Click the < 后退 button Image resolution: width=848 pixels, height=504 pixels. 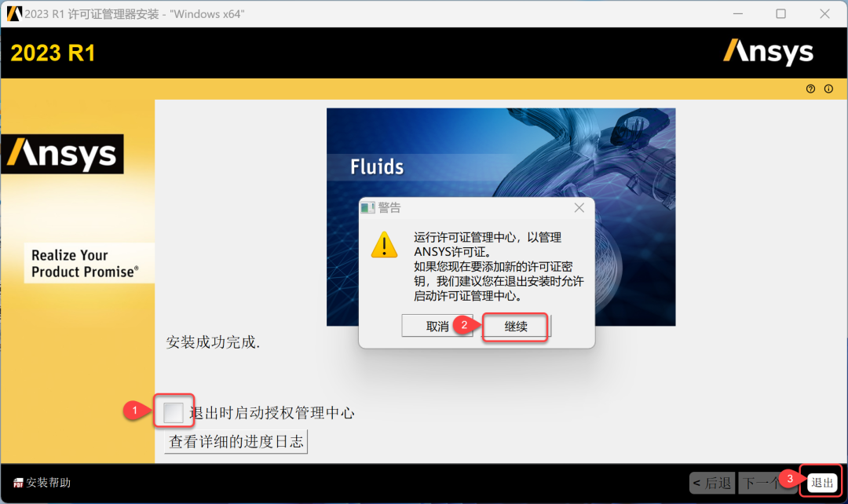(x=711, y=483)
